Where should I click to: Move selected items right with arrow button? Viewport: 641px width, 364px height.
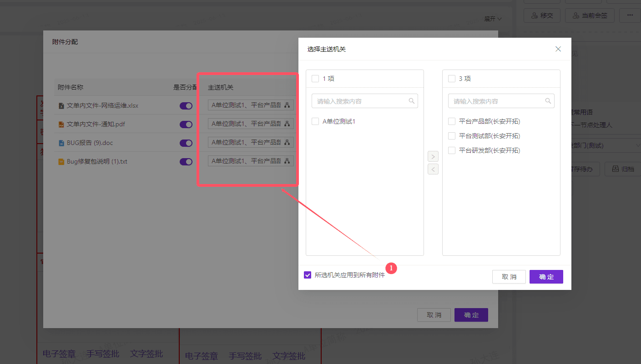pyautogui.click(x=433, y=156)
